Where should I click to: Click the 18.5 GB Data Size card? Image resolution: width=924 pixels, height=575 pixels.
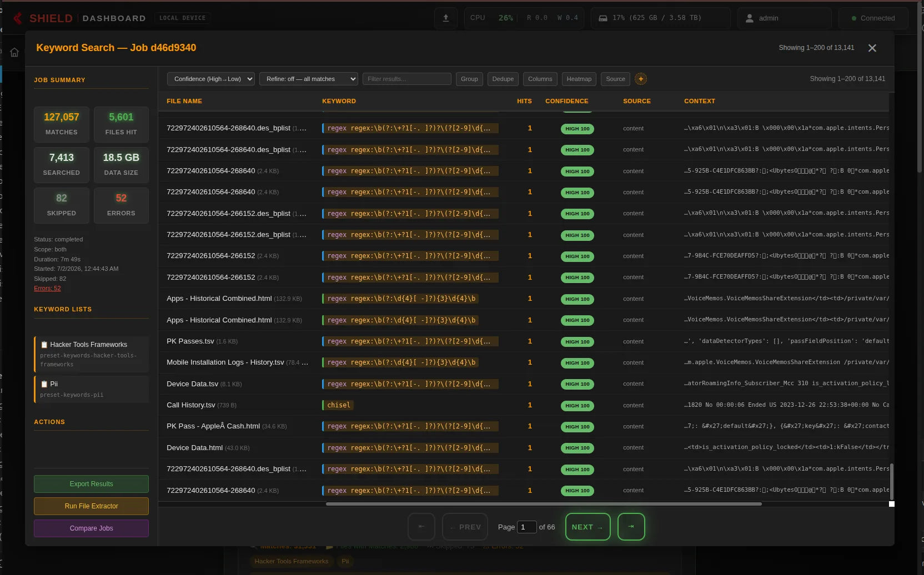click(121, 164)
